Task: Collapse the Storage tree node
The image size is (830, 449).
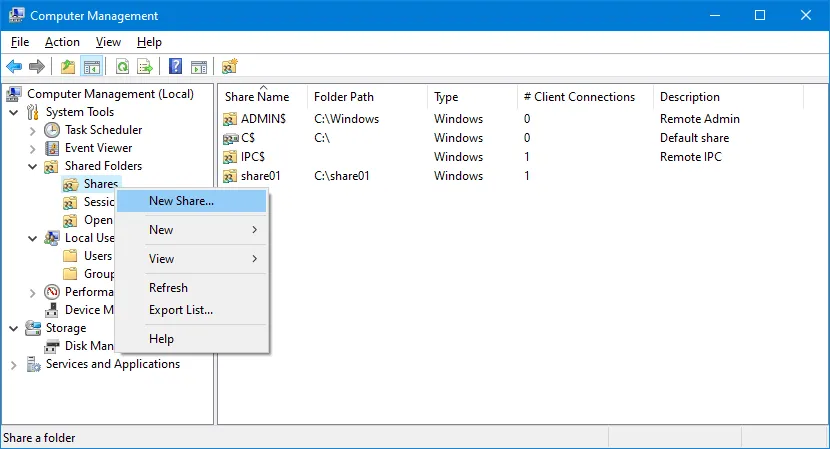Action: [14, 328]
